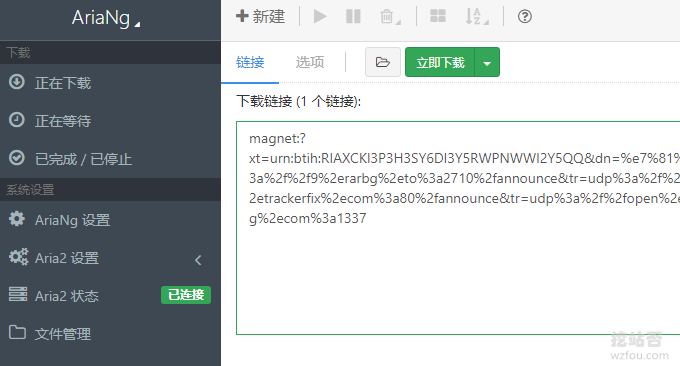Open AriaNg 设置 in the sidebar

[110, 220]
